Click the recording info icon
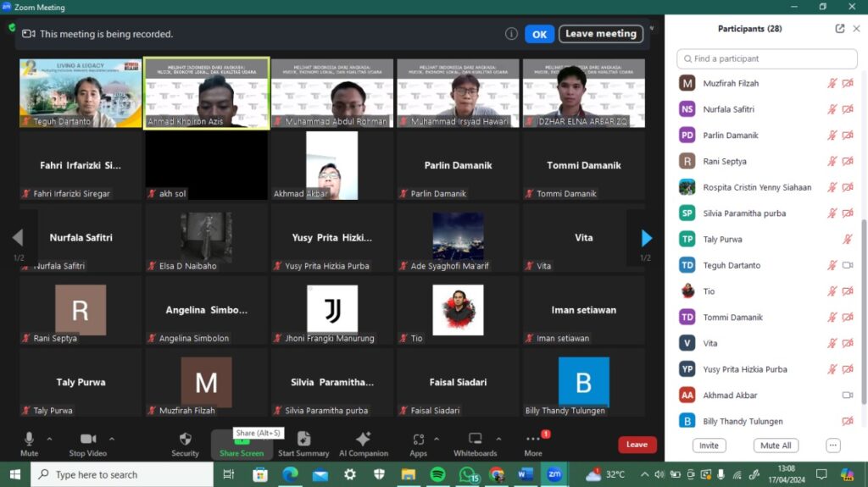 coord(511,34)
